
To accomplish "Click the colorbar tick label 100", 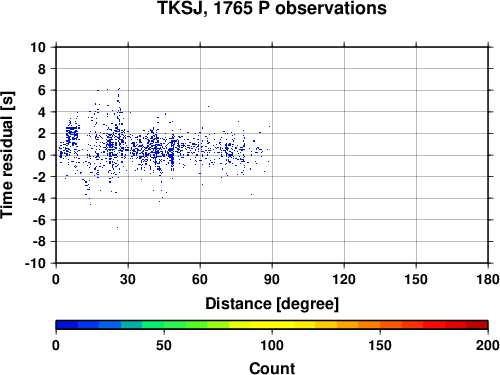I will pos(272,345).
